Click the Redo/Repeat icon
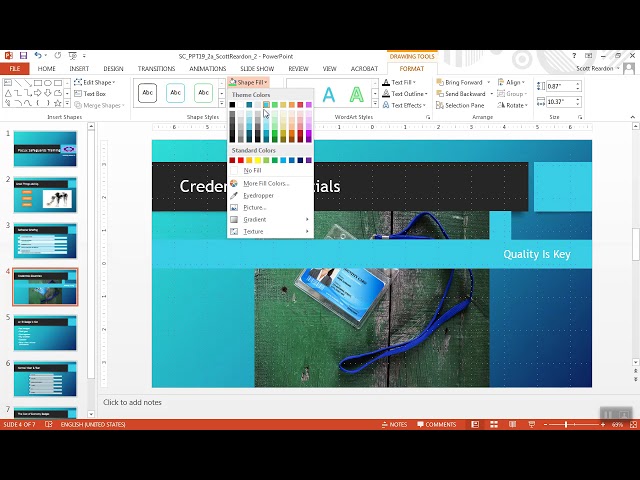Screen dimensions: 640x480 (58, 56)
